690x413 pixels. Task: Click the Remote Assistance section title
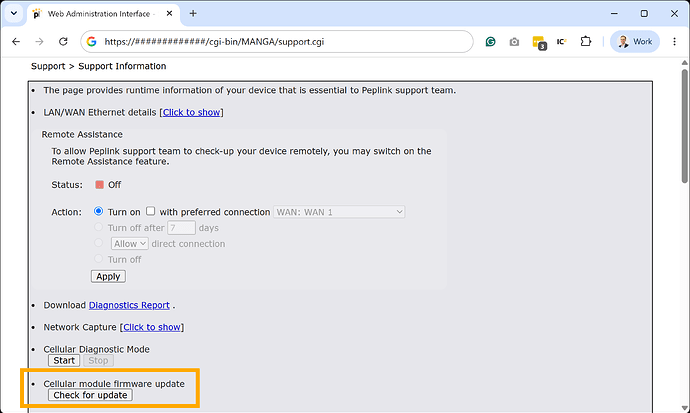click(82, 134)
